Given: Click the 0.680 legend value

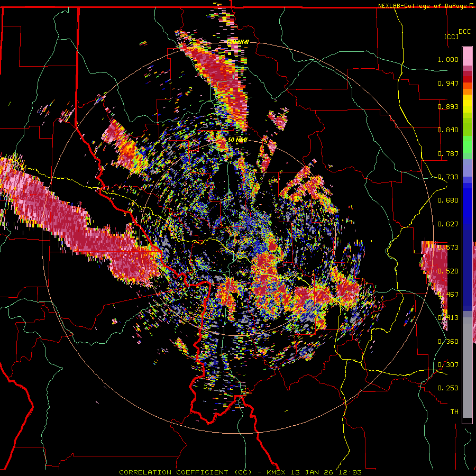Looking at the screenshot, I should click(448, 200).
